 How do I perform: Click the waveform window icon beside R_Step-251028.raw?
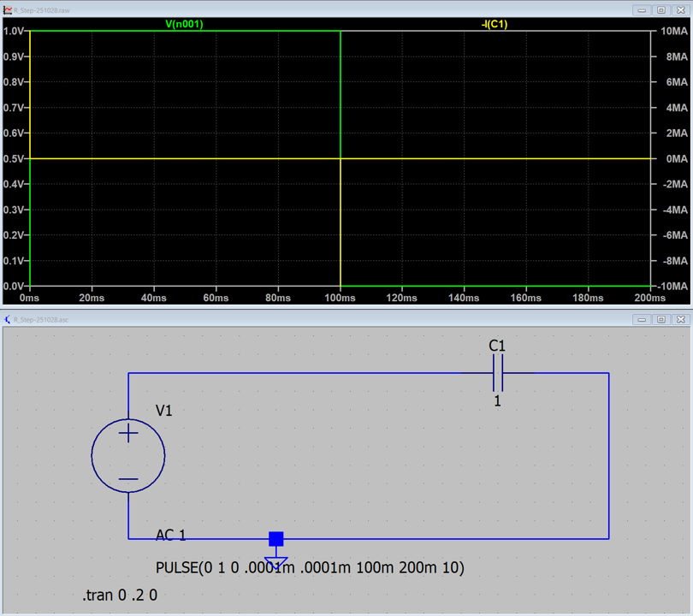tap(8, 10)
